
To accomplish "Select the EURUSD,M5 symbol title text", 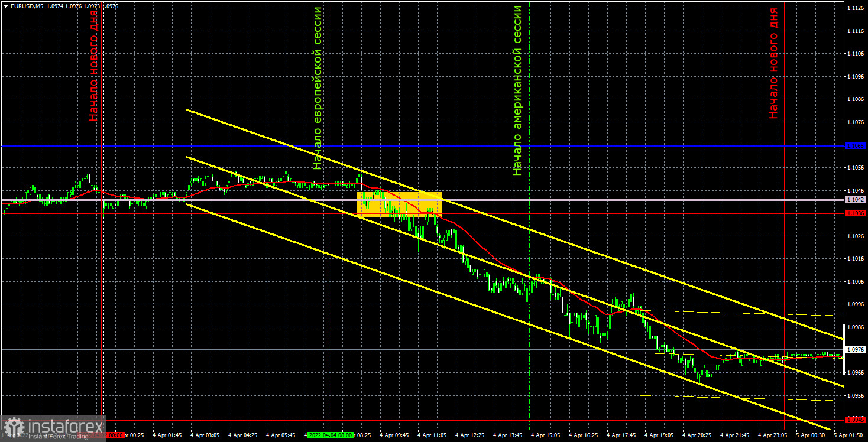I will click(x=25, y=5).
